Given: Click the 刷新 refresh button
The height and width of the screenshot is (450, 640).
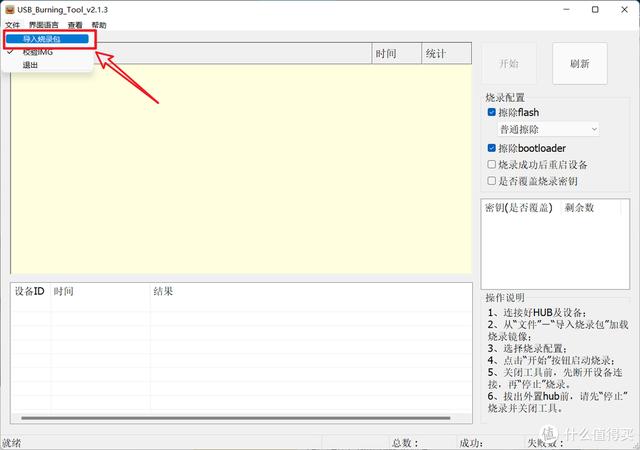Looking at the screenshot, I should (580, 64).
